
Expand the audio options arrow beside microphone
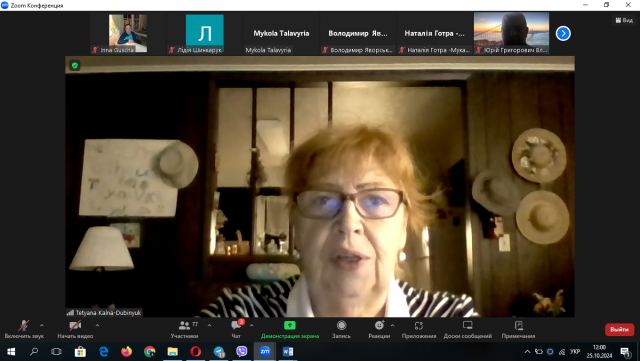pyautogui.click(x=42, y=325)
